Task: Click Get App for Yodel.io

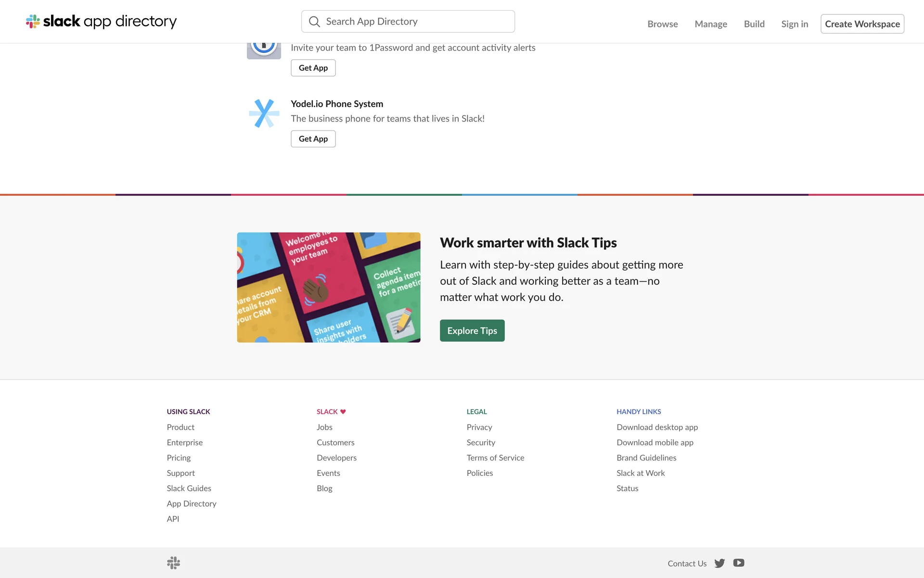Action: [313, 139]
